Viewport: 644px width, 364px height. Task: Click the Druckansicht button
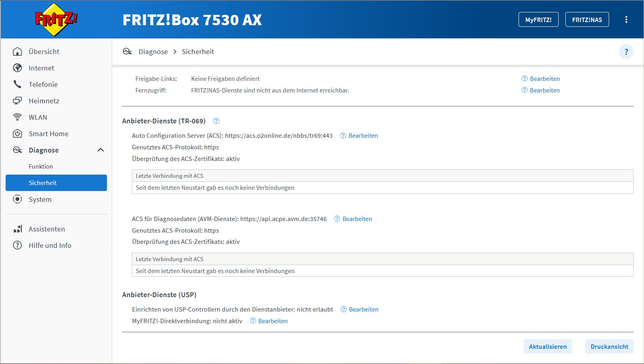point(609,347)
